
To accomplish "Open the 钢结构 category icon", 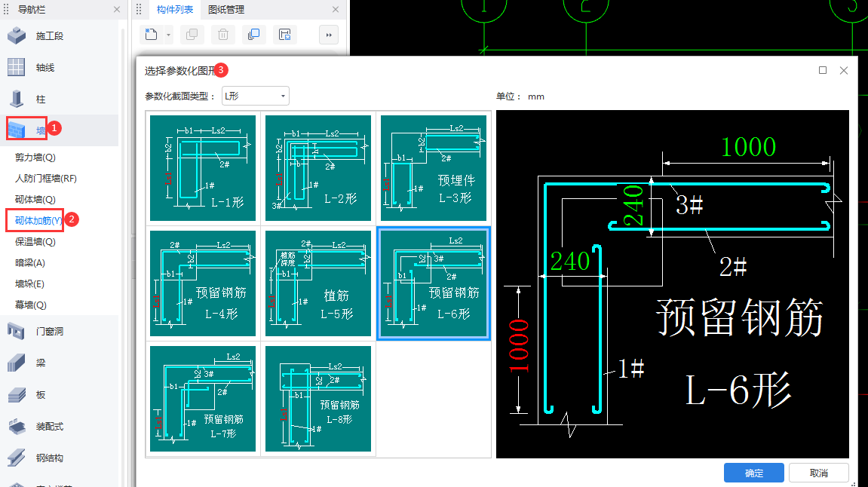I will coord(17,458).
